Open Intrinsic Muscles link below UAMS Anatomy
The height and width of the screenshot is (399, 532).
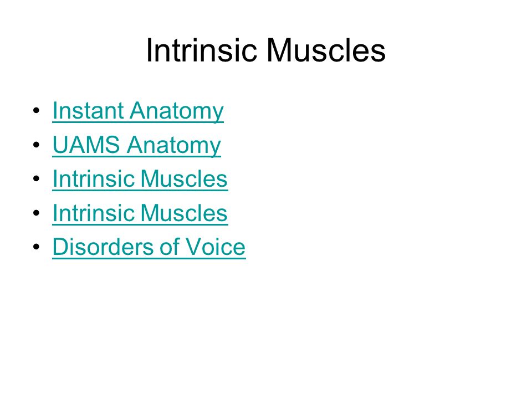click(140, 179)
